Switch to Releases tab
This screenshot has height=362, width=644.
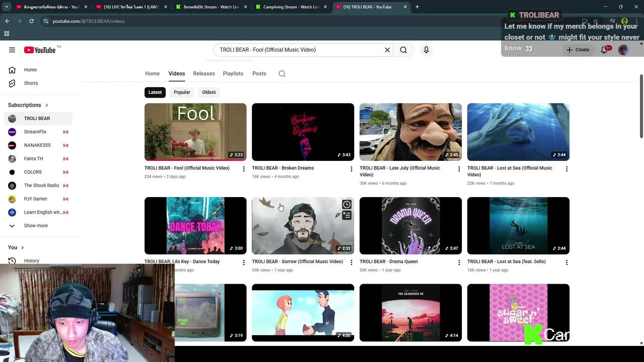pyautogui.click(x=204, y=73)
